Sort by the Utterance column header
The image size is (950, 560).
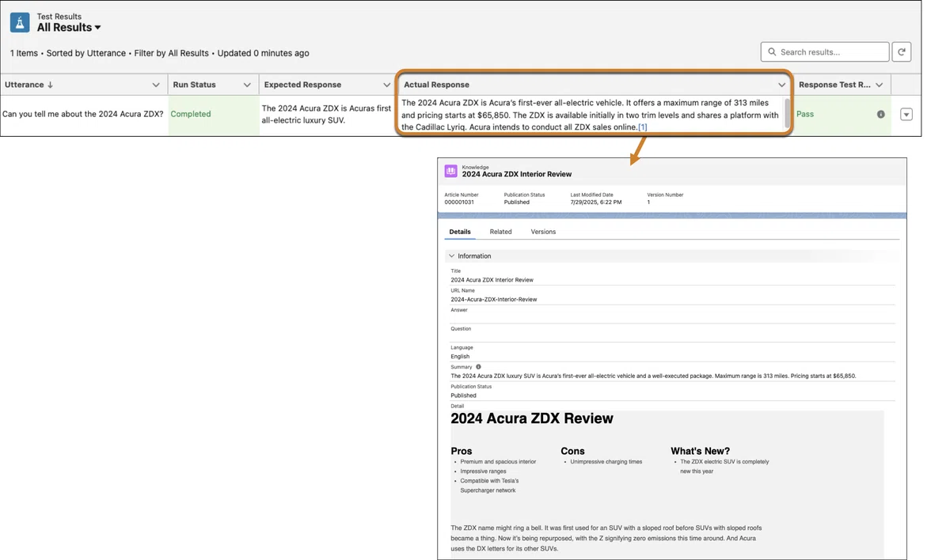click(29, 85)
